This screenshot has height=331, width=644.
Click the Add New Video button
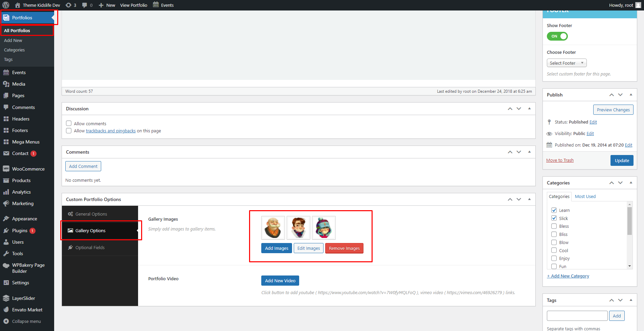pyautogui.click(x=280, y=281)
